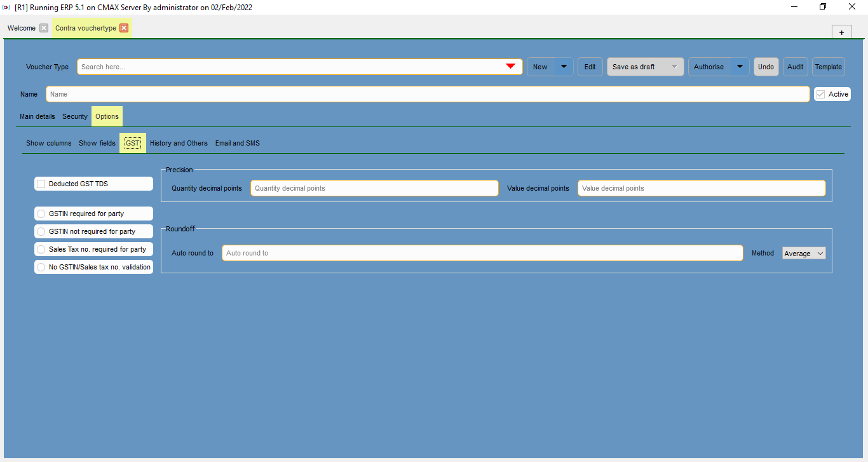Viewport: 868px width, 462px height.
Task: Expand the Save as draft dropdown arrow
Action: pyautogui.click(x=674, y=67)
